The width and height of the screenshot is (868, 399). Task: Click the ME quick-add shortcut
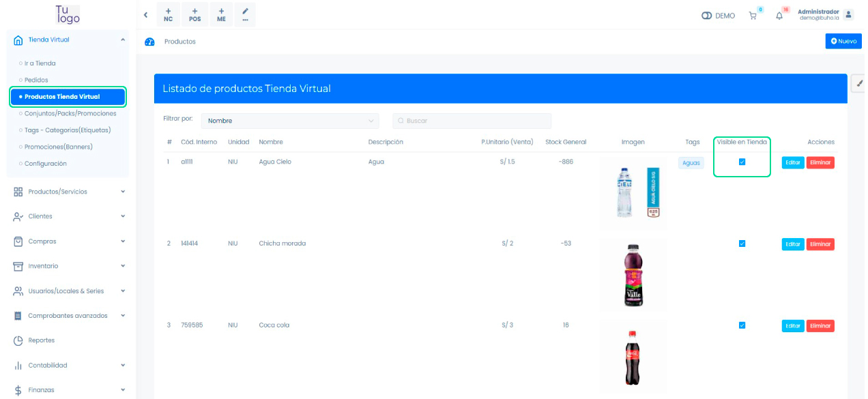(x=221, y=15)
